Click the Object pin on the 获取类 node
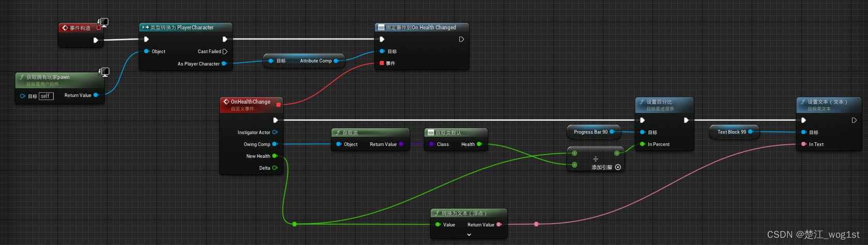The image size is (868, 245). [x=339, y=144]
